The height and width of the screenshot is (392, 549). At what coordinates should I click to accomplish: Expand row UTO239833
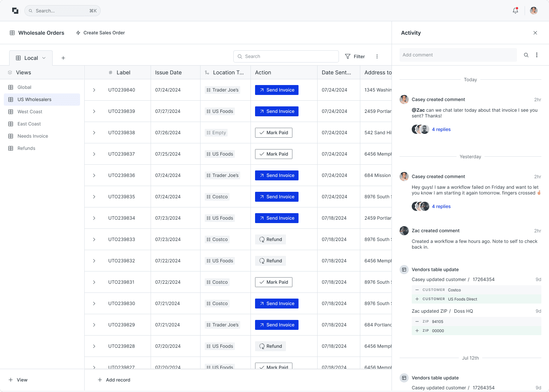pyautogui.click(x=94, y=239)
